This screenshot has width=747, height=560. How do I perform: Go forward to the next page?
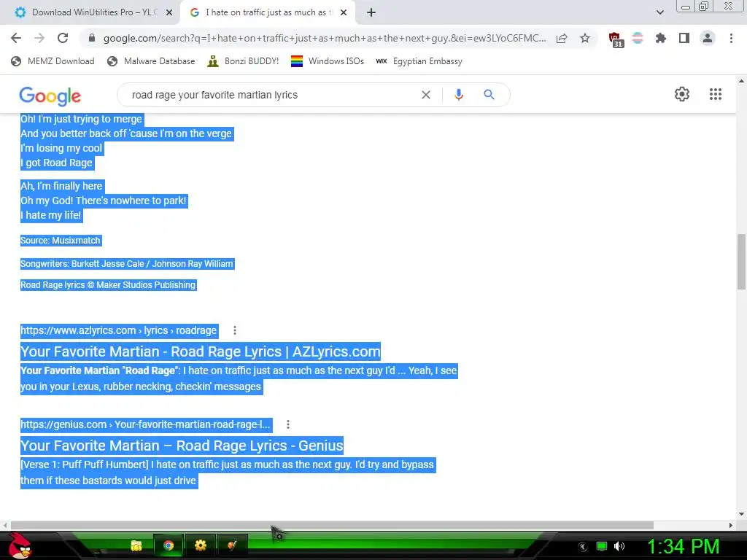(x=39, y=38)
